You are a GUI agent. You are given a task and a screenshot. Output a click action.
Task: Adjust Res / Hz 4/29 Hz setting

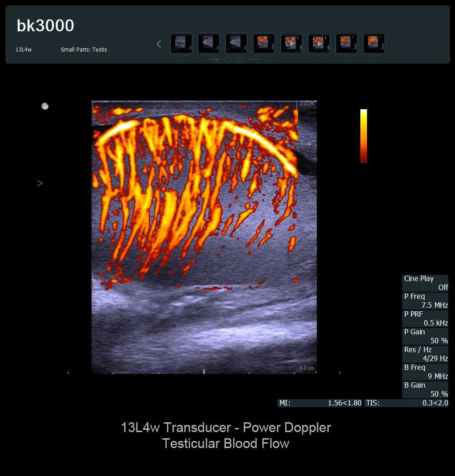coord(425,354)
